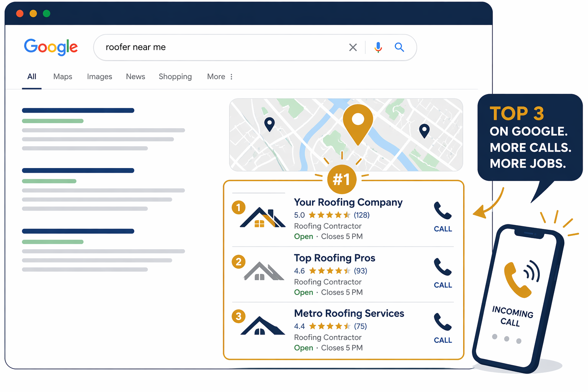Viewport: 588px width, 392px height.
Task: Call Metro Roofing Services via phone icon
Action: 443,328
